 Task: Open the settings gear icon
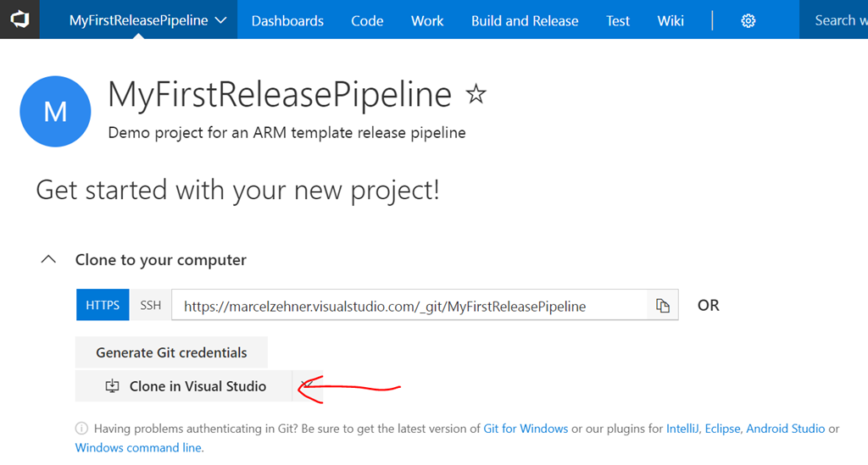pyautogui.click(x=748, y=21)
